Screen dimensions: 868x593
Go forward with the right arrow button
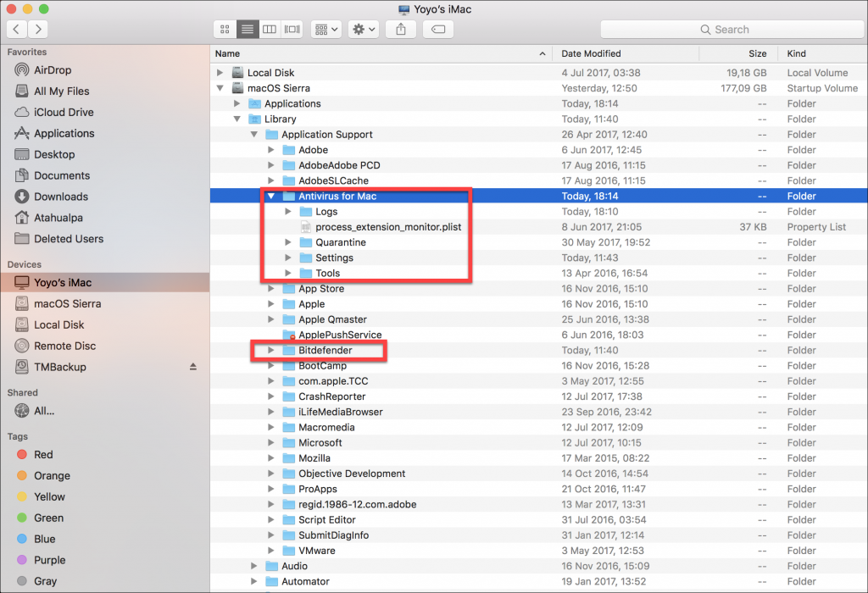37,30
